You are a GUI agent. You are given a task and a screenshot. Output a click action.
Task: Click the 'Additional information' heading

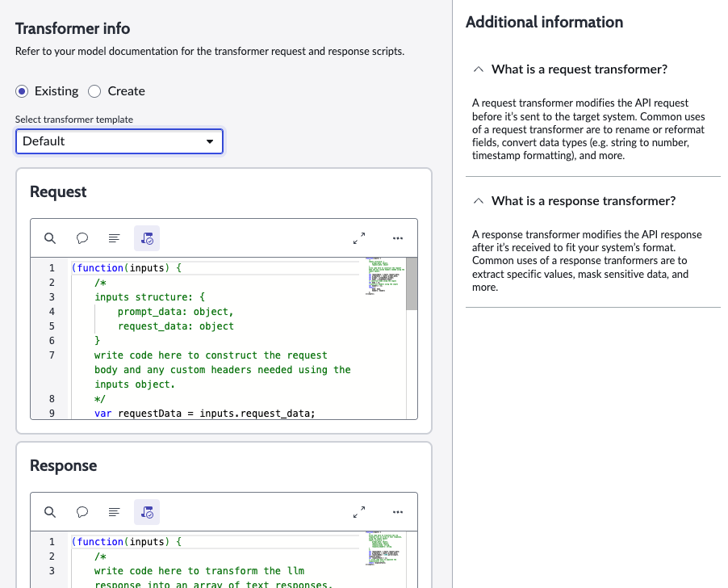(x=544, y=22)
